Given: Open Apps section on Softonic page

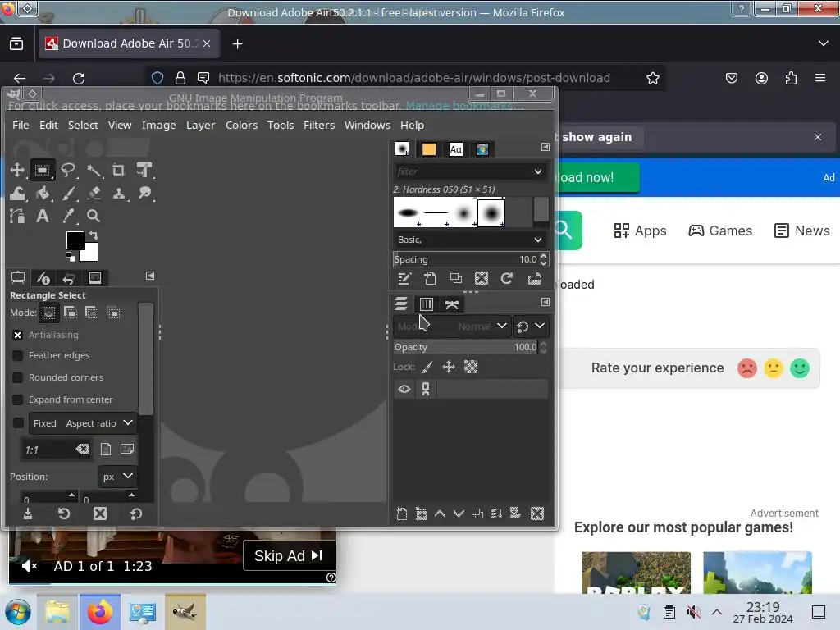Looking at the screenshot, I should click(640, 231).
